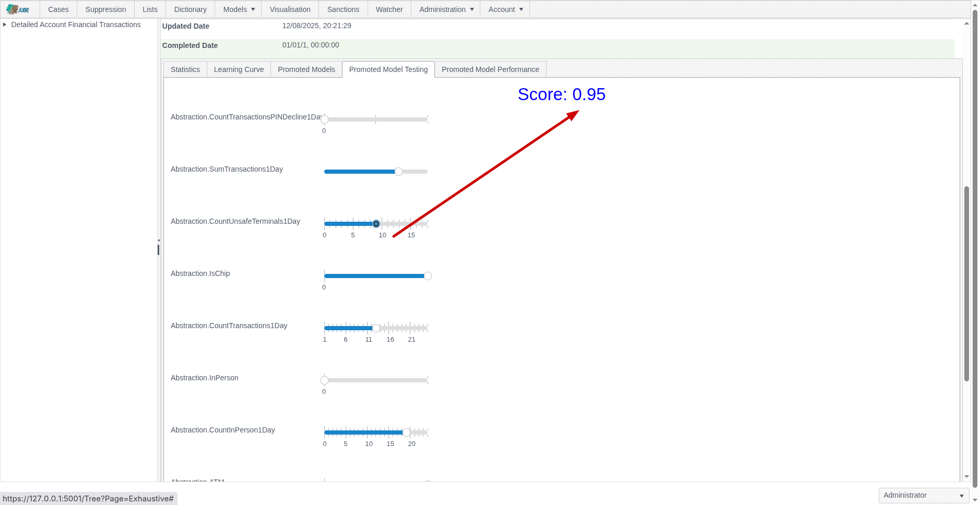Click the CountUnsafeTerminals1Day slider handle

[x=376, y=224]
